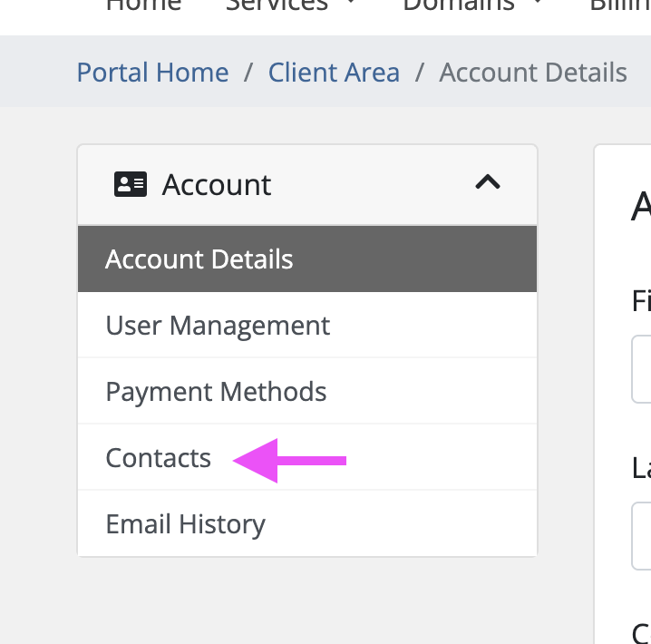Go to User Management
Image resolution: width=651 pixels, height=644 pixels.
click(218, 325)
